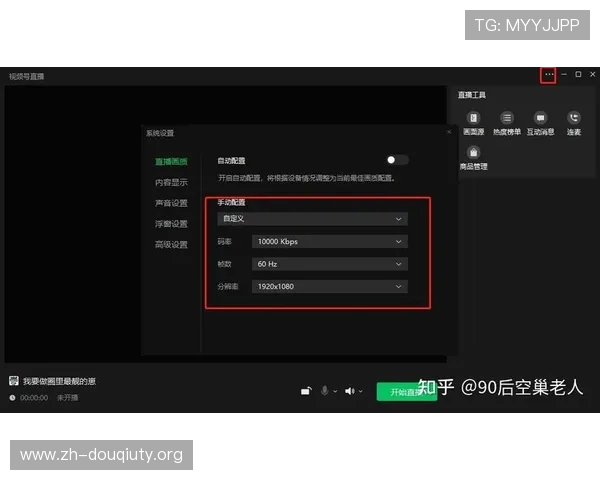The height and width of the screenshot is (480, 600).
Task: Select the 浮窗设置 settings tab
Action: click(x=171, y=224)
